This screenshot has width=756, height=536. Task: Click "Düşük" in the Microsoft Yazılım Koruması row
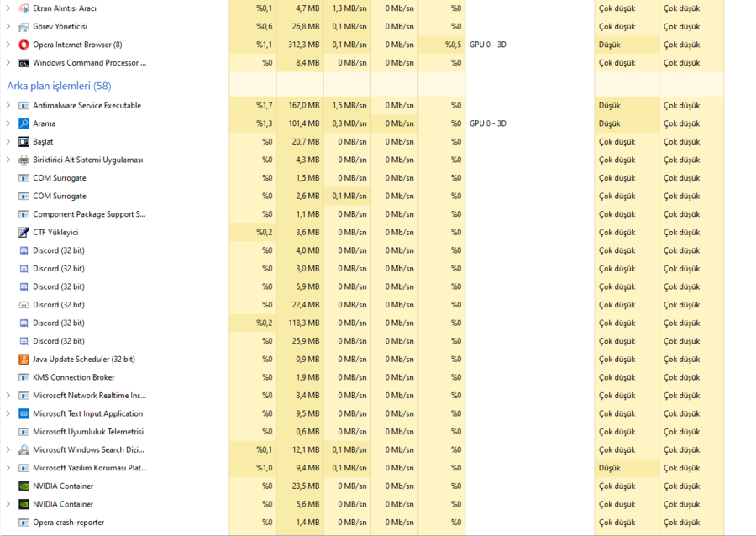click(x=610, y=468)
